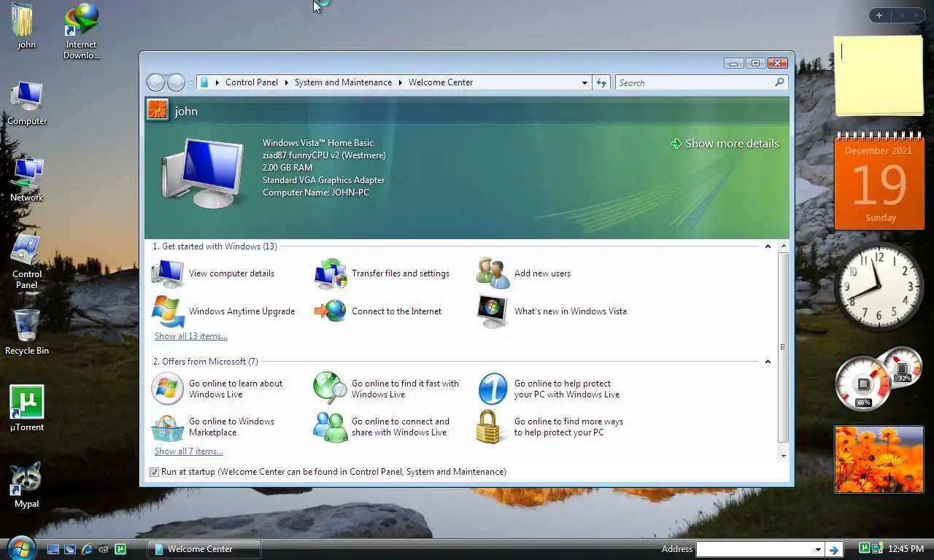The width and height of the screenshot is (934, 560).
Task: Click the refresh button beside the address bar
Action: [x=601, y=82]
